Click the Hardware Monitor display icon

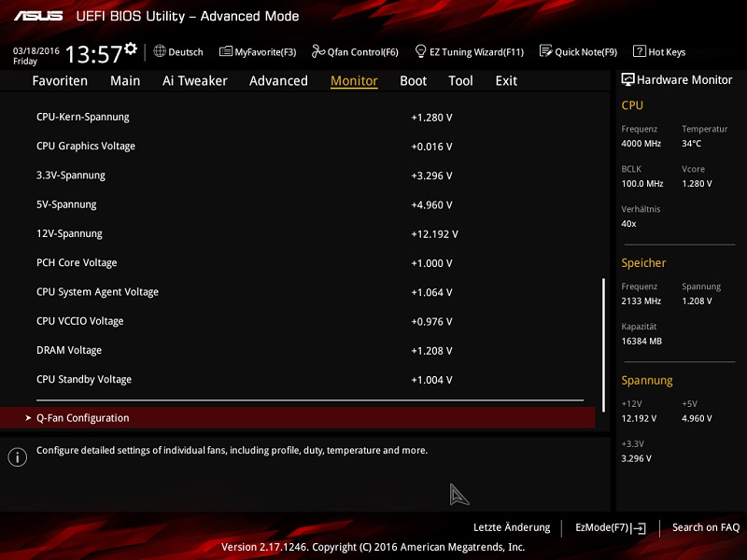pyautogui.click(x=627, y=79)
